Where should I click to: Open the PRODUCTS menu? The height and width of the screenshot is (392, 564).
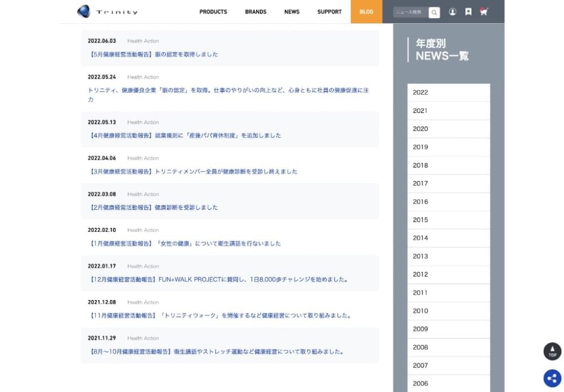point(213,12)
